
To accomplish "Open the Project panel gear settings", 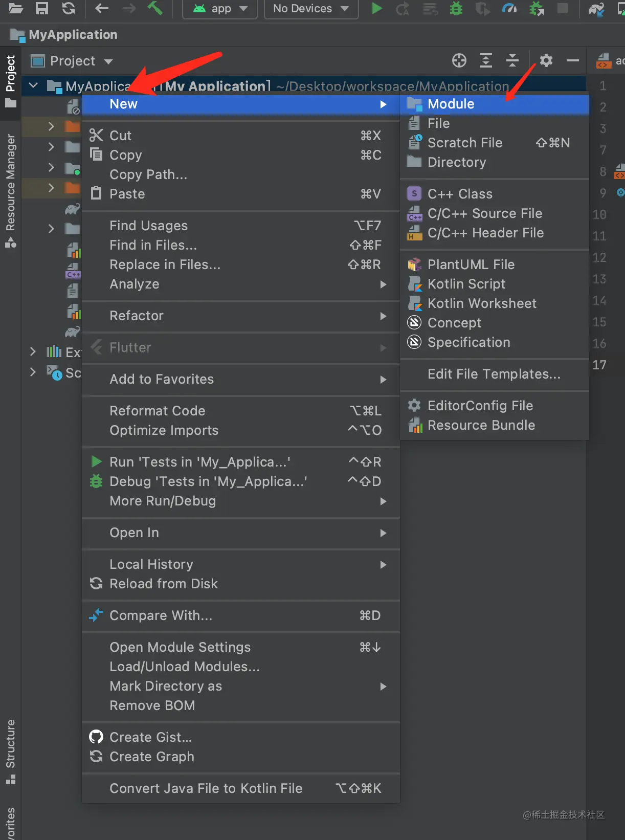I will 546,61.
